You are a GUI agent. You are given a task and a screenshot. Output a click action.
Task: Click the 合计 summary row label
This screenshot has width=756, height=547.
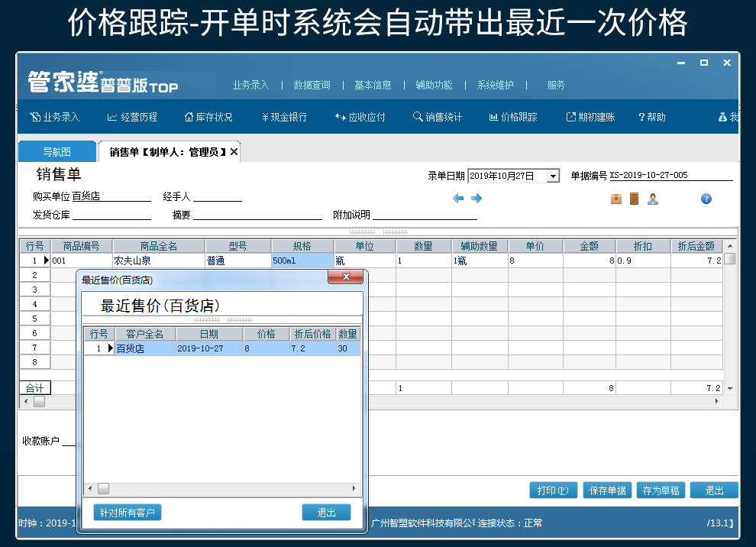coord(34,388)
